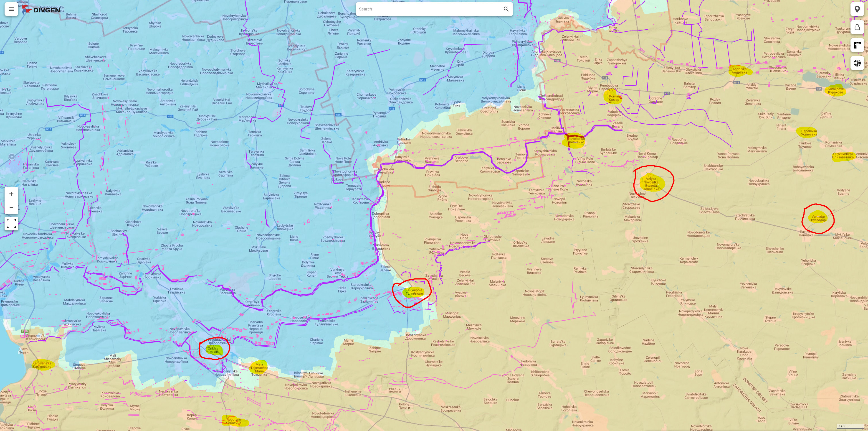The height and width of the screenshot is (431, 868).
Task: Open the hamburger menu
Action: 11,9
